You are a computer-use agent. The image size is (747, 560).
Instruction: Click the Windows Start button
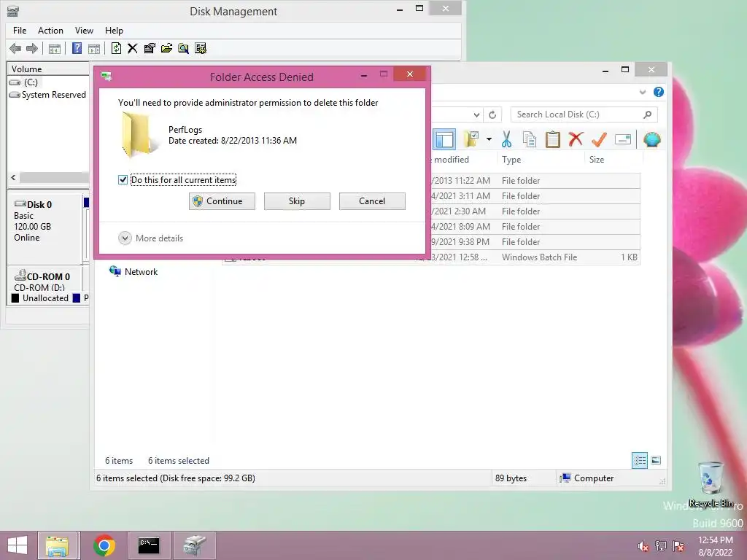[18, 545]
